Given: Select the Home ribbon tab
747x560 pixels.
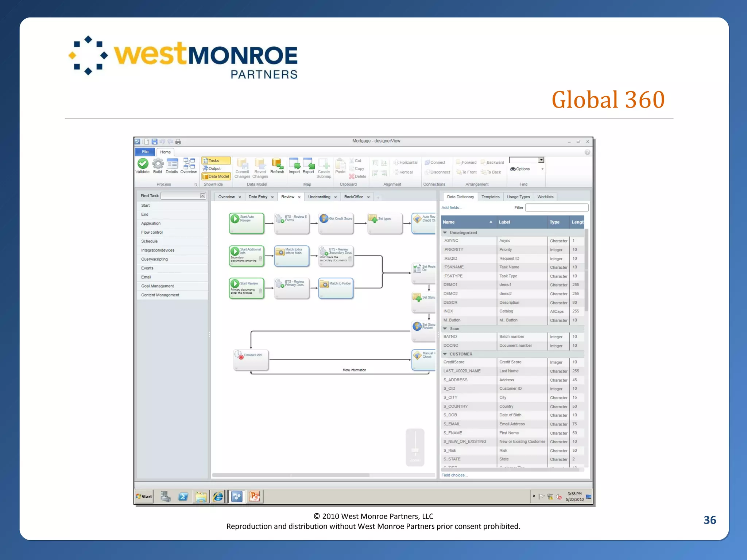Looking at the screenshot, I should click(x=165, y=152).
